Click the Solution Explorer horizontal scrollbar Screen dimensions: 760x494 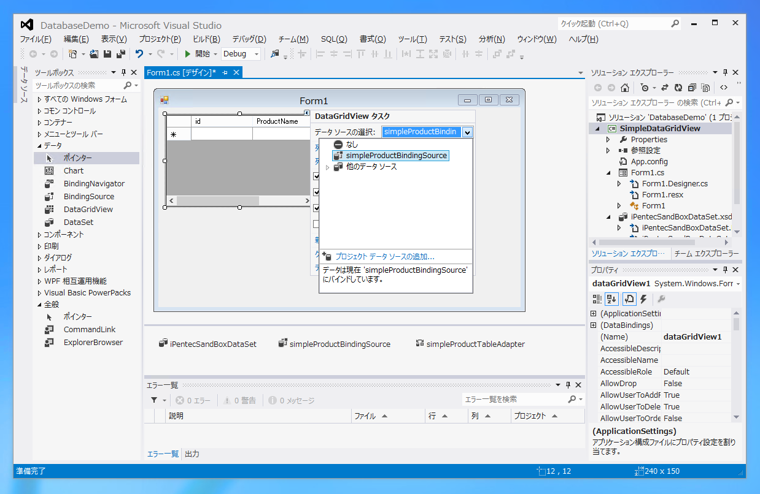661,242
